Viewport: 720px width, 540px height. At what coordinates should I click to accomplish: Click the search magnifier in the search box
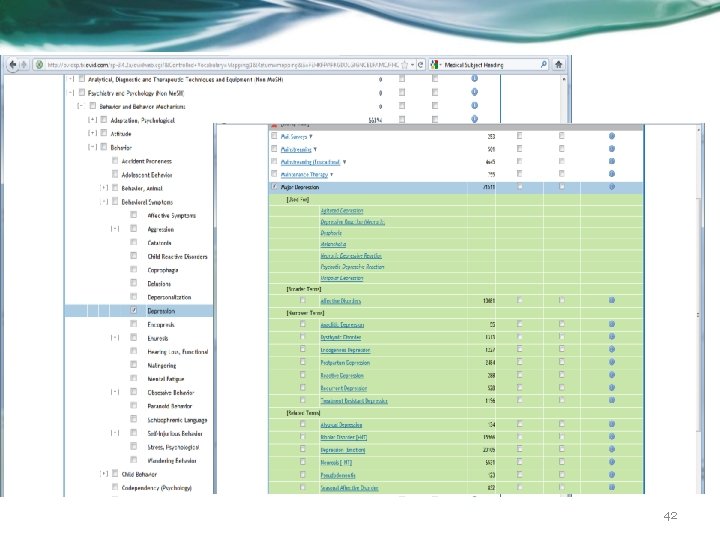point(544,64)
